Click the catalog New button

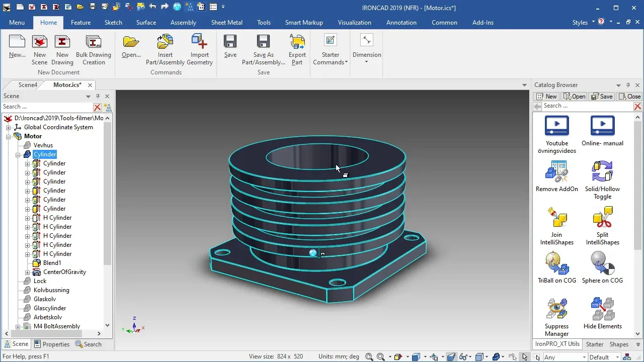[547, 97]
